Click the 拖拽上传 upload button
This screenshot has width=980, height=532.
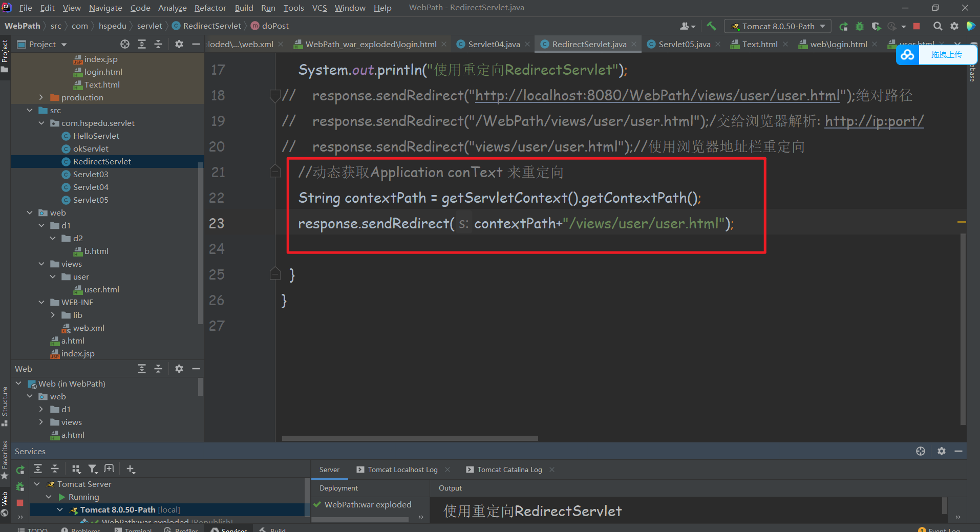tap(946, 55)
